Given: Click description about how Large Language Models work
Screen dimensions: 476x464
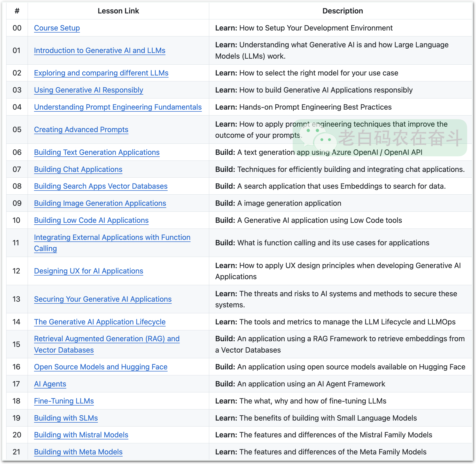Looking at the screenshot, I should [x=332, y=50].
